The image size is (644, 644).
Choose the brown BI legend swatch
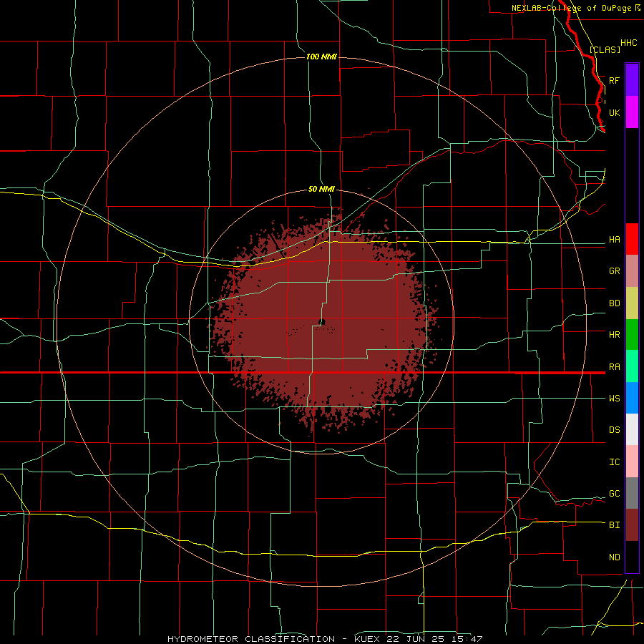pos(632,525)
